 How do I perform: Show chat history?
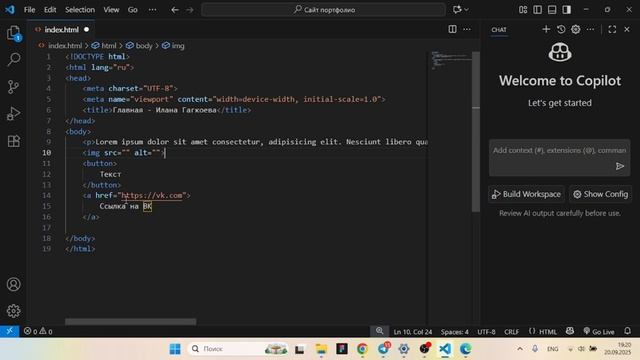pos(561,29)
